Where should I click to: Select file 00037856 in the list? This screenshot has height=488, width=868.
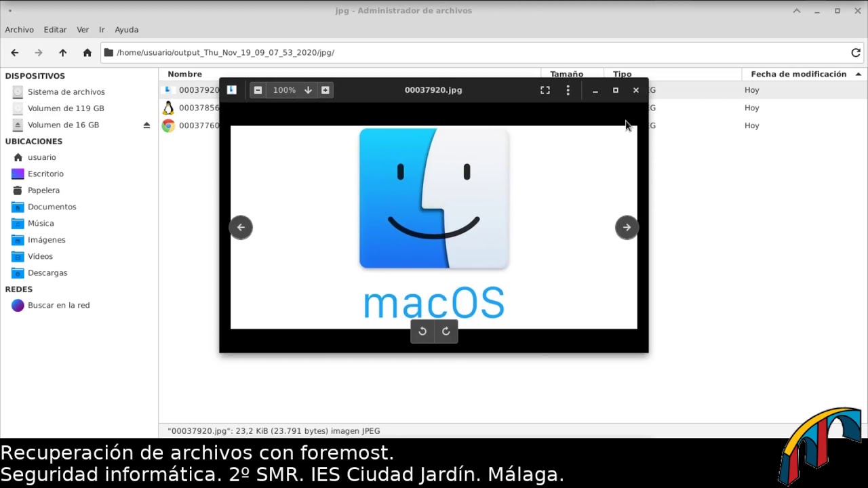point(199,108)
